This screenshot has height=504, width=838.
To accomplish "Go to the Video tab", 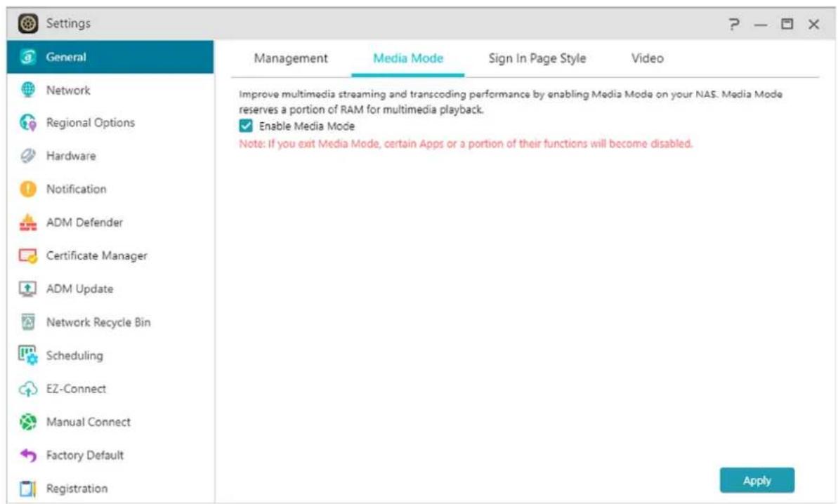I will pos(647,59).
